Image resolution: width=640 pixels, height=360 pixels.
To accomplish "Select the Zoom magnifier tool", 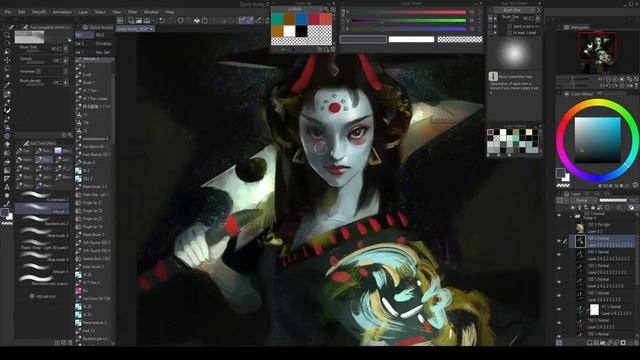I will (x=7, y=35).
